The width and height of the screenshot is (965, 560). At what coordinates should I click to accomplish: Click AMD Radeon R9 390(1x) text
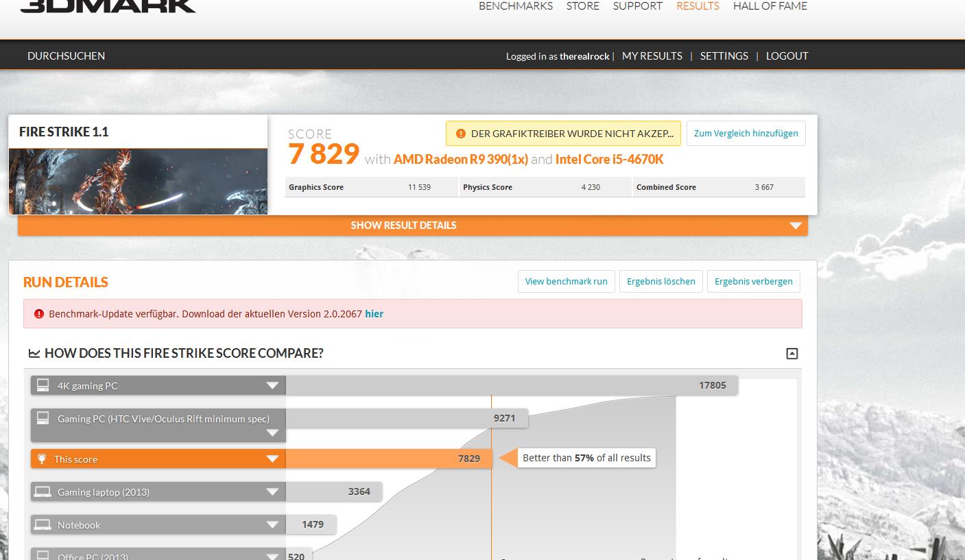click(461, 160)
